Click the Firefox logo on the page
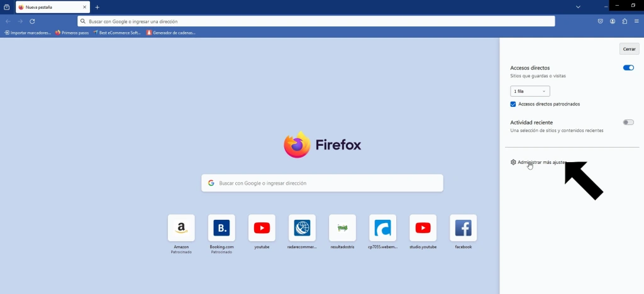The image size is (644, 294). [322, 144]
